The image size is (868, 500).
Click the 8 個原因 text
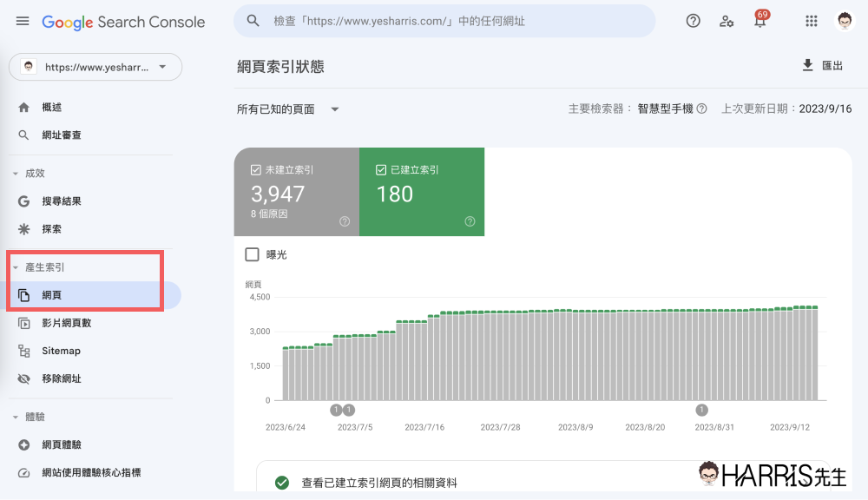(269, 214)
